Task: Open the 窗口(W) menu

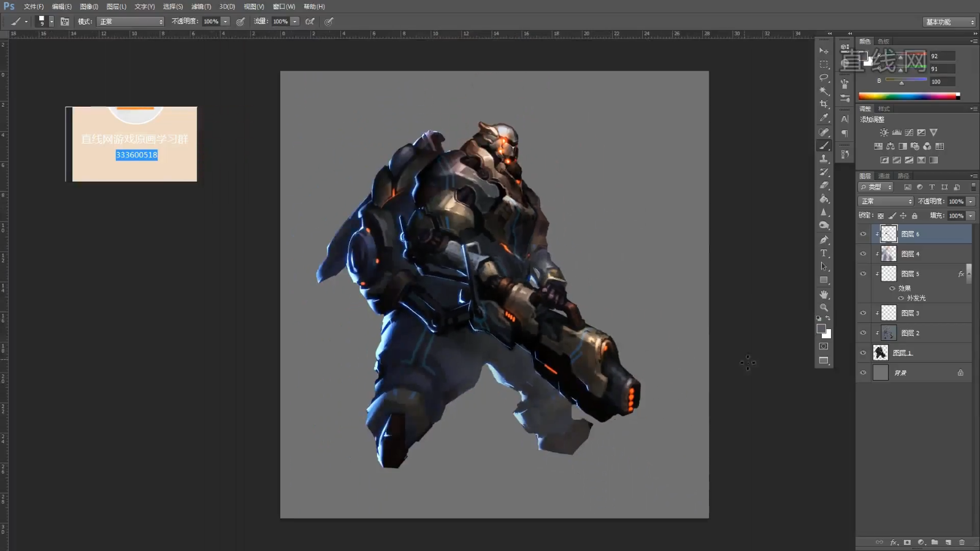Action: pos(284,6)
